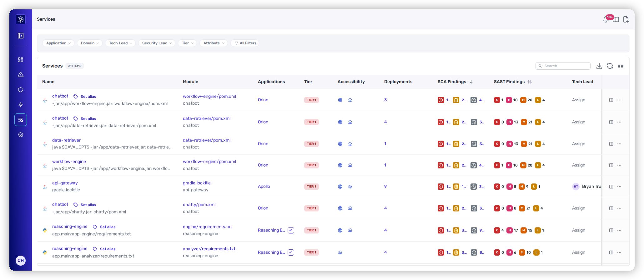This screenshot has height=280, width=644.
Task: Expand the Application filter dropdown
Action: (58, 43)
